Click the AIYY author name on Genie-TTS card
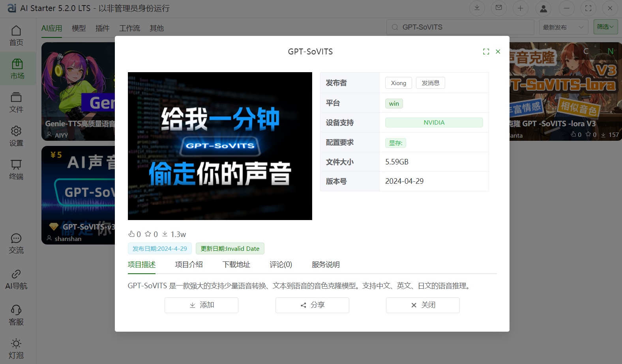Viewport: 622px width, 364px height. (61, 135)
